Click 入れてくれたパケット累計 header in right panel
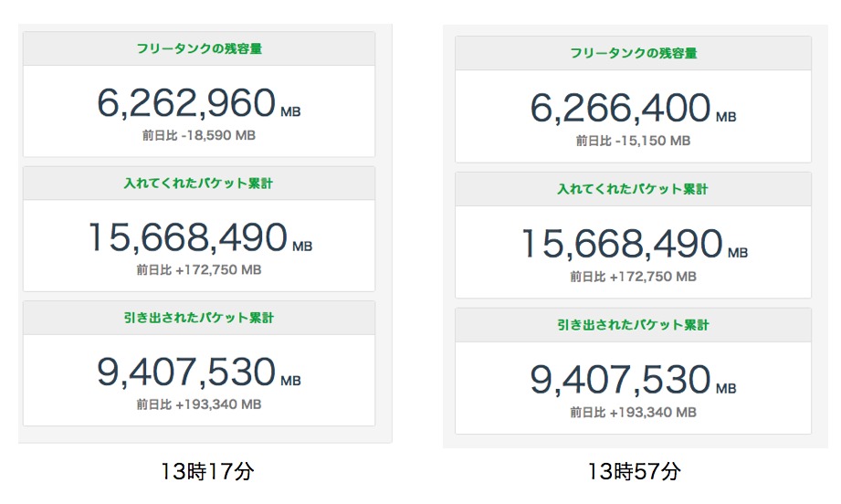841x504 pixels. [x=633, y=189]
